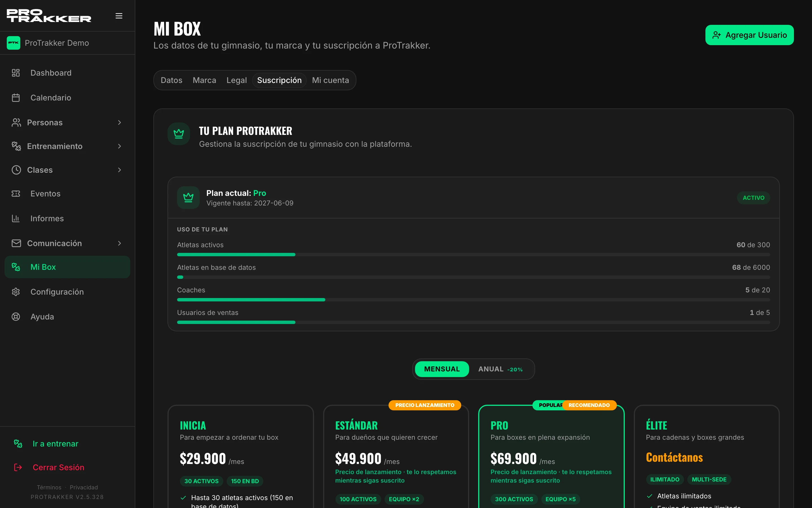This screenshot has width=812, height=508.
Task: Click the Coaches usage progress bar
Action: tap(473, 300)
